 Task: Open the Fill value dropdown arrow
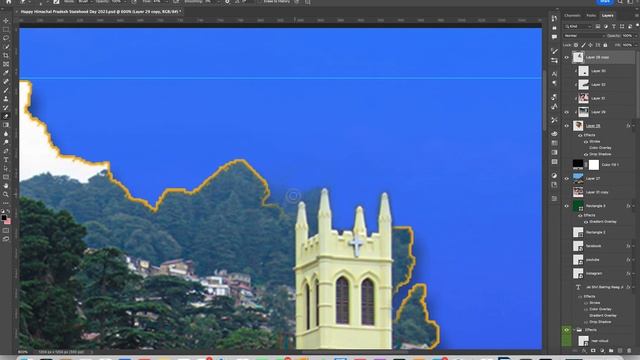click(636, 45)
